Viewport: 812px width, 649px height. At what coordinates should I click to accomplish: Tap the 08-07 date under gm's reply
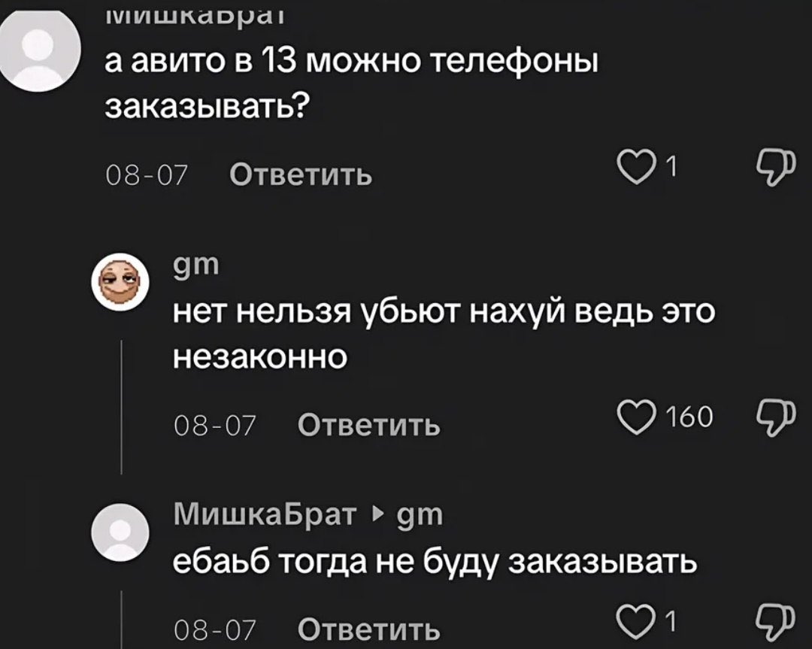(215, 426)
